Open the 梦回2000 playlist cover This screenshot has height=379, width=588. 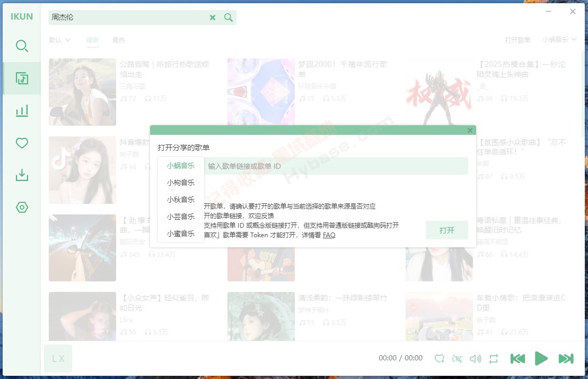(x=261, y=91)
